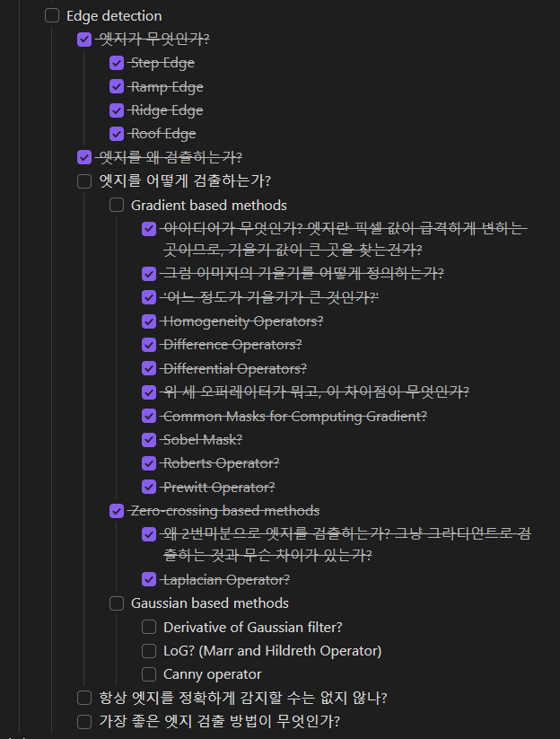Place cursor in Gaussian based methods text

pos(210,603)
